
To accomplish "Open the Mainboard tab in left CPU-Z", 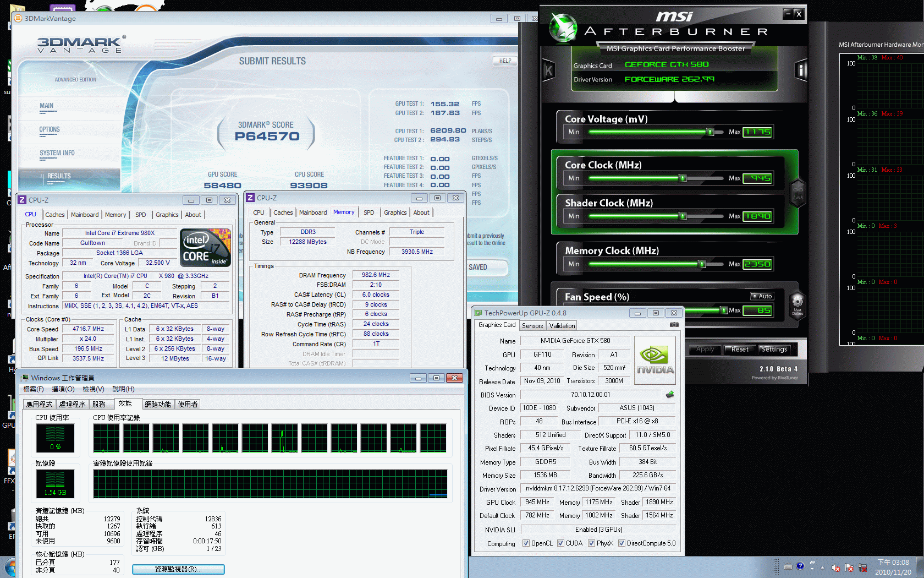I will coord(85,215).
